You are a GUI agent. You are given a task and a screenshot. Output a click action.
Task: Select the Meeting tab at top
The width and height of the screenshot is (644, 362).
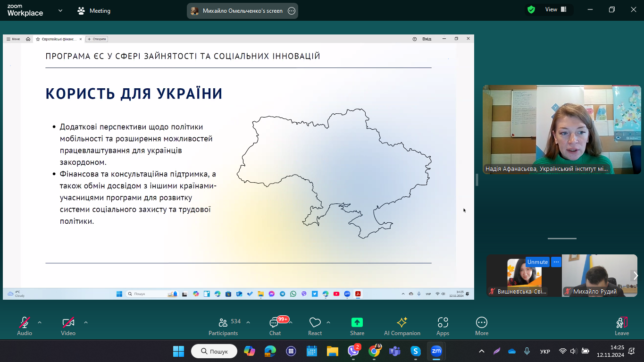click(94, 11)
